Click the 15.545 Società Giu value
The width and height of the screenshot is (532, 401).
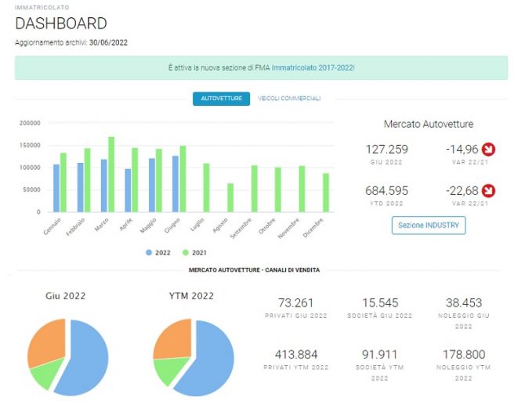coord(380,302)
